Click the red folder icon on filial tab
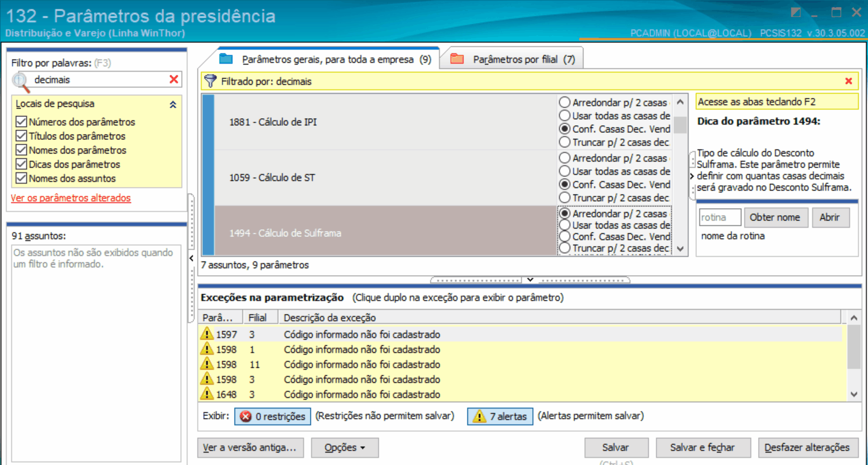The height and width of the screenshot is (465, 868). point(458,59)
